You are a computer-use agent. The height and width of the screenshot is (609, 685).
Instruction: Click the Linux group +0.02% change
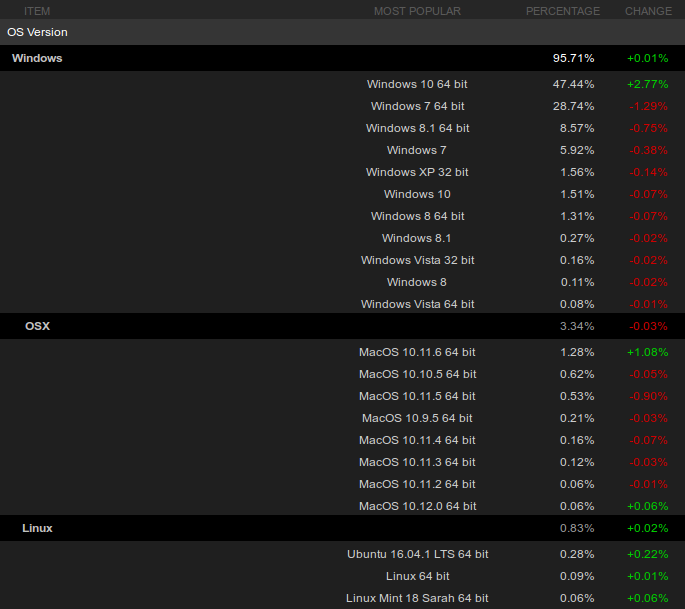pos(647,528)
